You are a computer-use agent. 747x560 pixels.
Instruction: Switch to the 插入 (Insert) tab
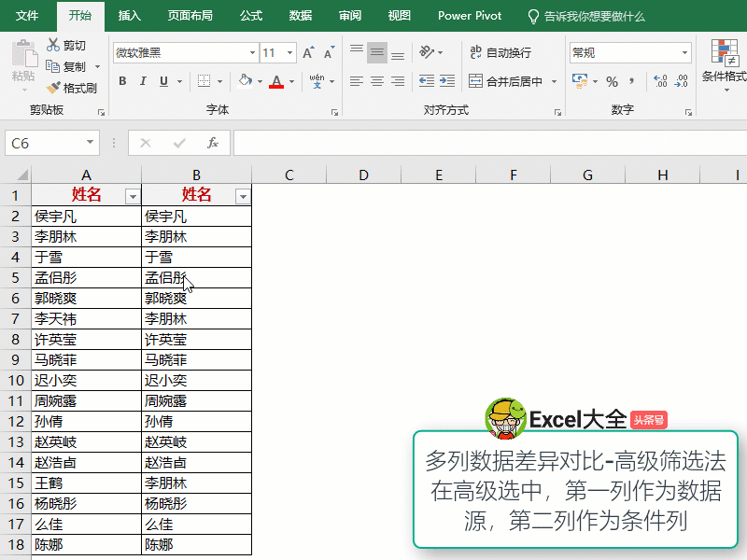130,16
